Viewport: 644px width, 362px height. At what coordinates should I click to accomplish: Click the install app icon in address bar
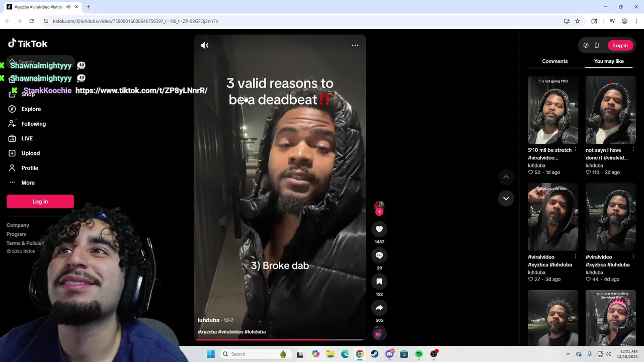[x=567, y=21]
